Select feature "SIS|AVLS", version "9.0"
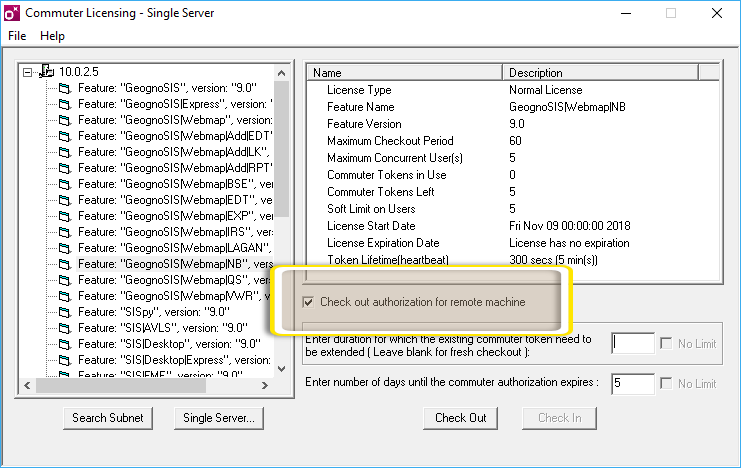741x468 pixels. [x=163, y=329]
